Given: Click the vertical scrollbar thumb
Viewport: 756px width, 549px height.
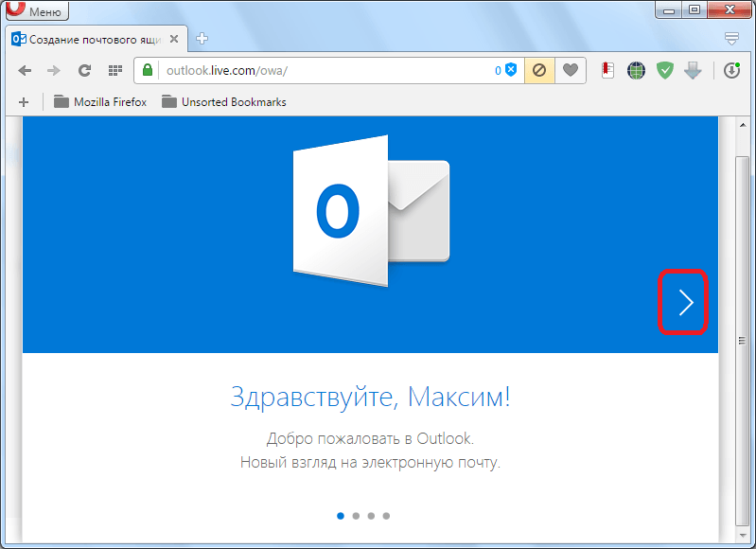Looking at the screenshot, I should [x=743, y=341].
